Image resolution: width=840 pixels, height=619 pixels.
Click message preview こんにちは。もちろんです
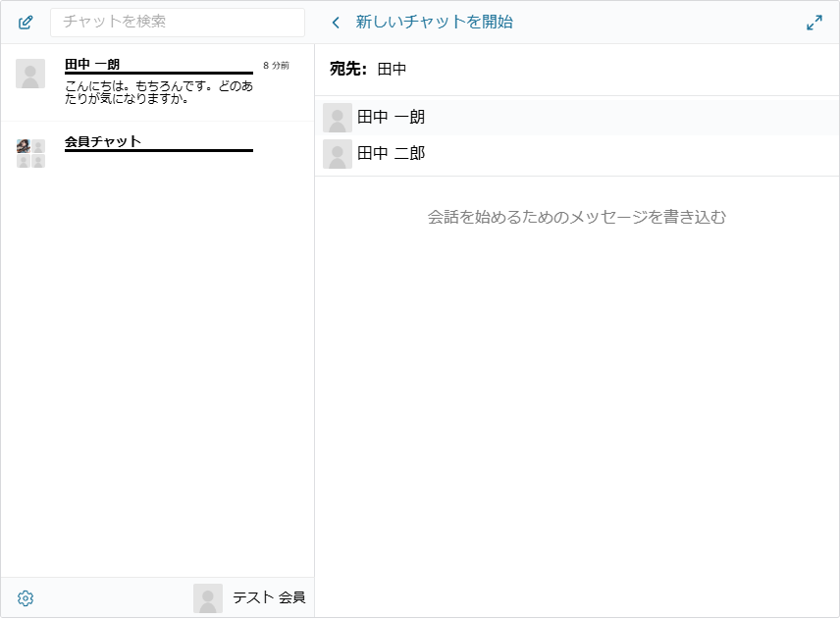click(x=159, y=92)
